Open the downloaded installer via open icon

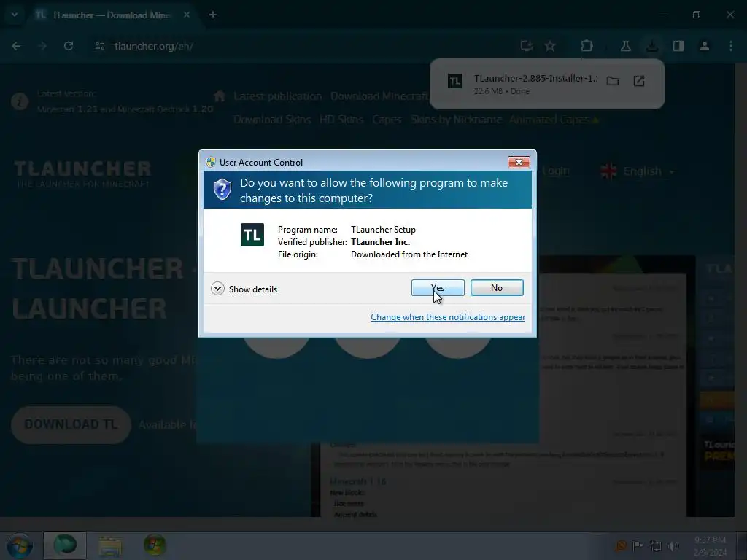[639, 81]
